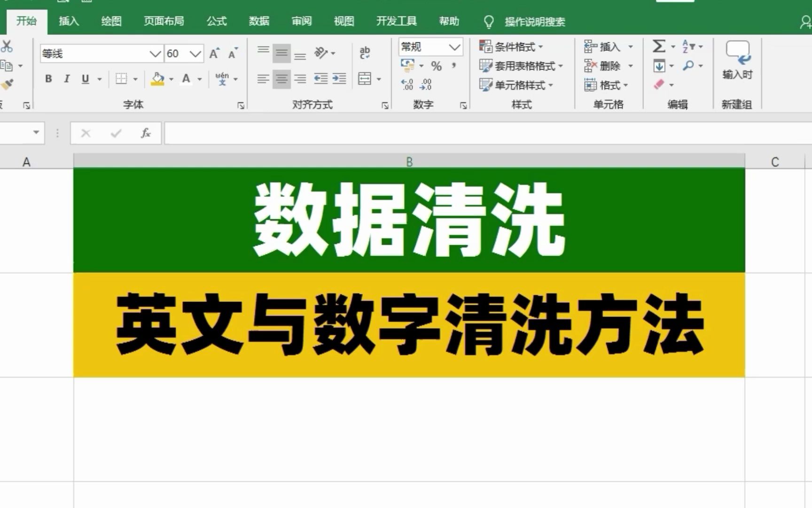This screenshot has width=812, height=508.
Task: Click the AutoSum sigma icon
Action: [659, 46]
